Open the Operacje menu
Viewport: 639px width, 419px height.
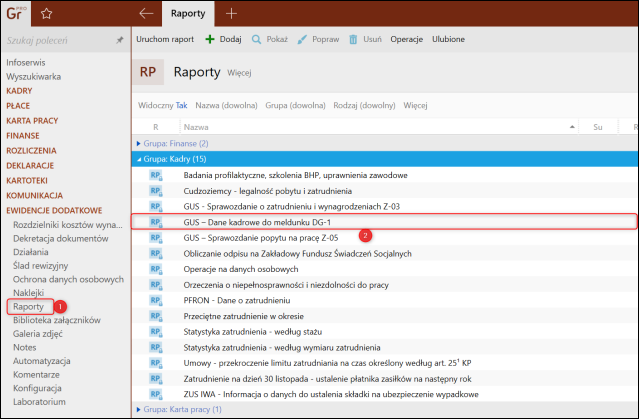coord(406,39)
